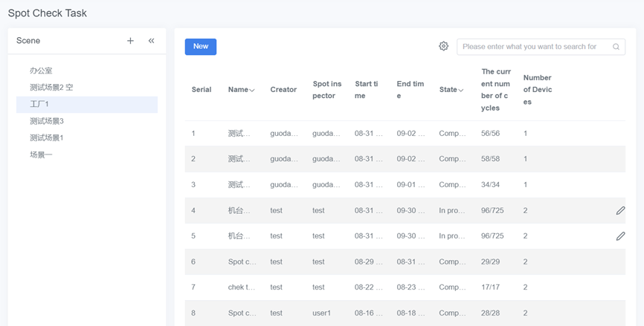
Task: Select the 办公室 scene
Action: 41,71
